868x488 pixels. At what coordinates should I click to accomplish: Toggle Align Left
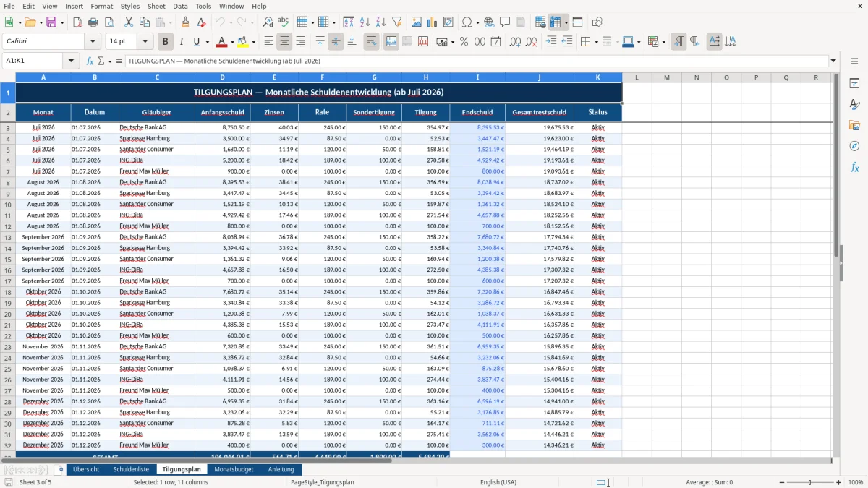coord(268,42)
